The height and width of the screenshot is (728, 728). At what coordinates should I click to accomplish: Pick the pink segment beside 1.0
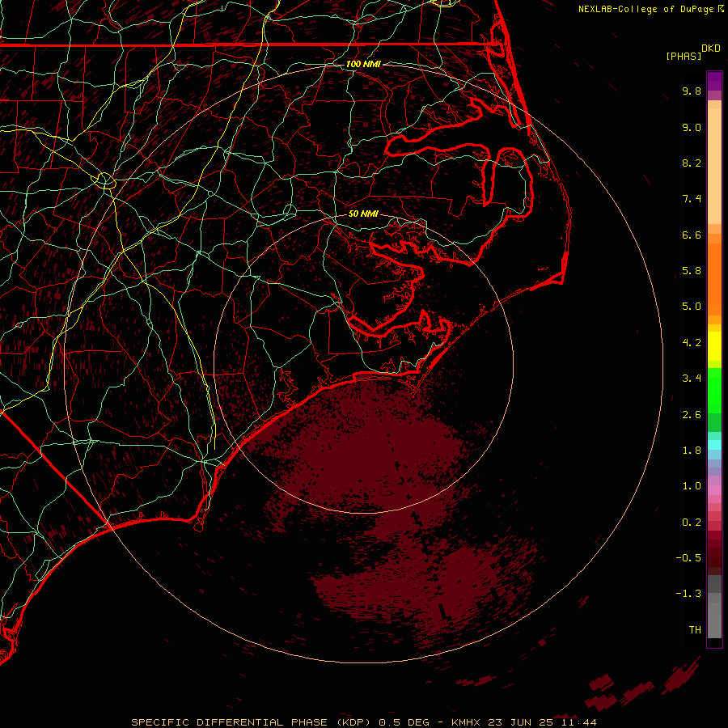tap(714, 490)
